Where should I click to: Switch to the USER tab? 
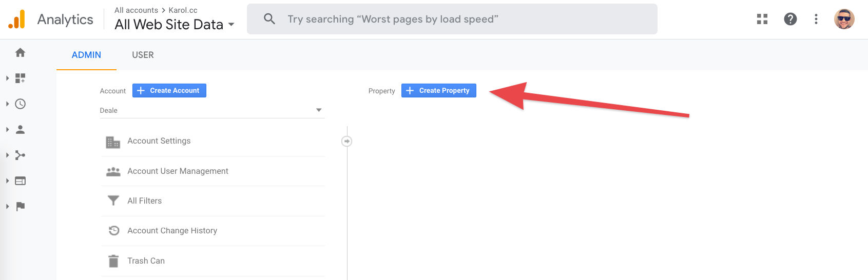[x=143, y=55]
